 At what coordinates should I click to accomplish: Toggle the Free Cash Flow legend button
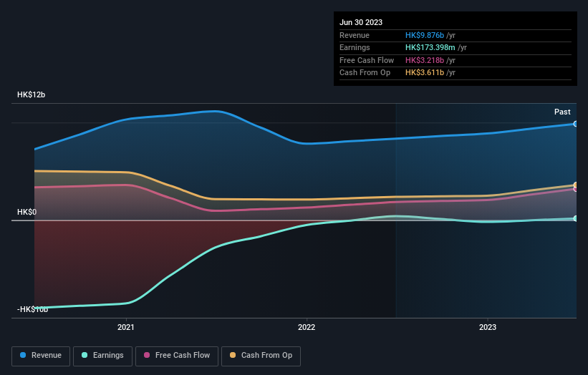click(177, 356)
